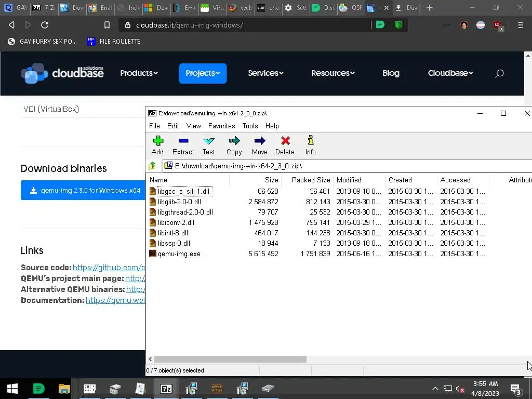Viewport: 532px width, 399px height.
Task: Sort by Packed Size column header
Action: 308,180
